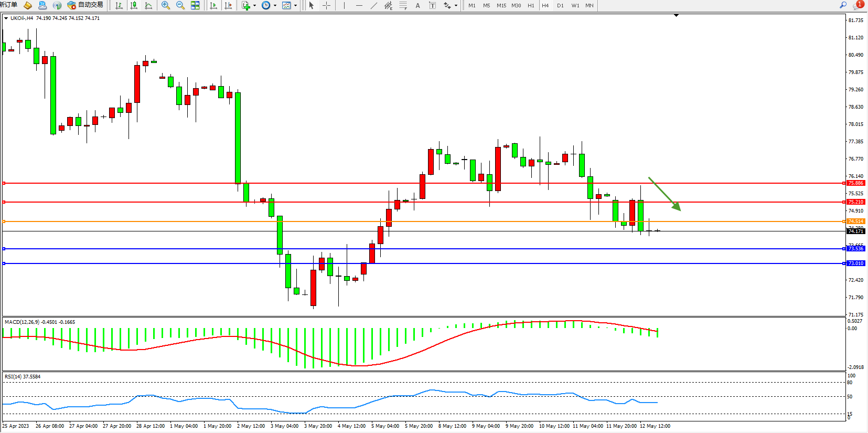
Task: Expand the templates dropdown arrow
Action: 296,5
